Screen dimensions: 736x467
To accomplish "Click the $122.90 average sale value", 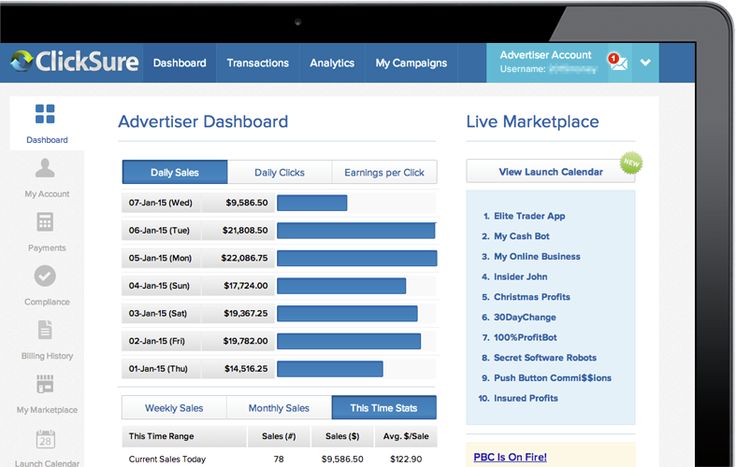I will [x=406, y=459].
